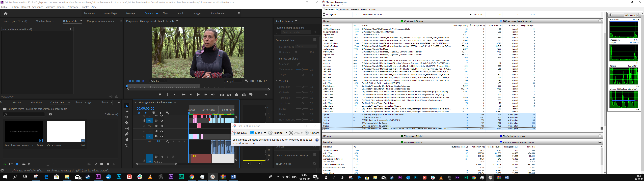Open Mode dropdown arrow in Snipping Tool
The image size is (644, 181).
265,133
